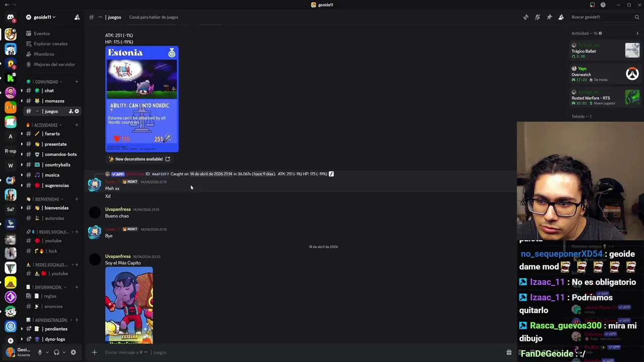Select the sugerencias channel
Viewport: 644px width, 362px height.
52,186
